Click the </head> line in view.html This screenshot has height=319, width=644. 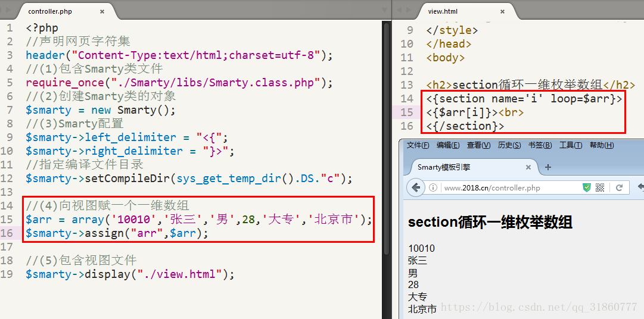pyautogui.click(x=449, y=43)
